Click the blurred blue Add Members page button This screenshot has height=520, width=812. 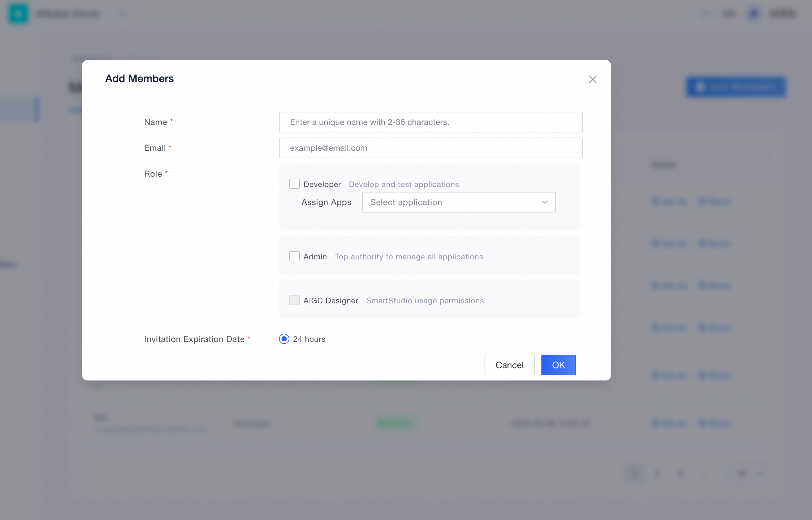coord(735,87)
